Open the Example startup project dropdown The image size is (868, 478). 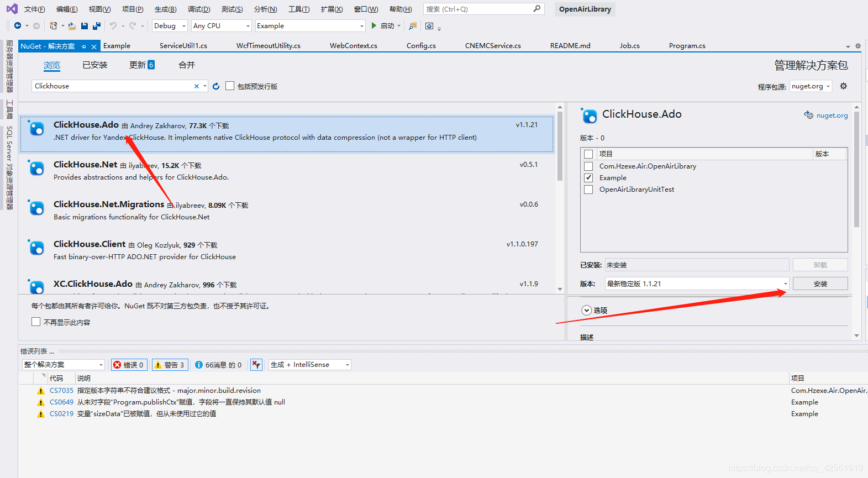(310, 26)
